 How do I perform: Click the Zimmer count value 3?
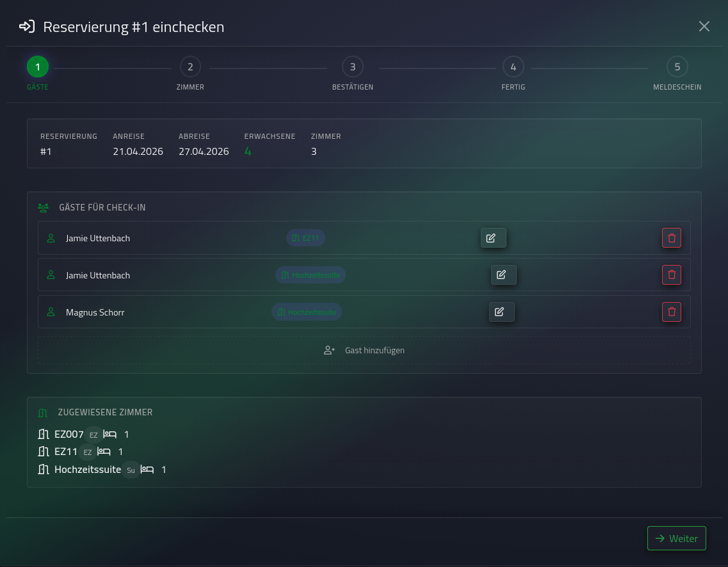314,151
